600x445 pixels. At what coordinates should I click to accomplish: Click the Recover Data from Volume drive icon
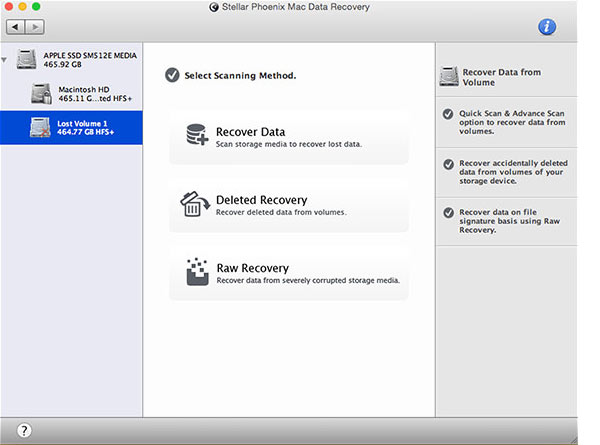[x=449, y=76]
